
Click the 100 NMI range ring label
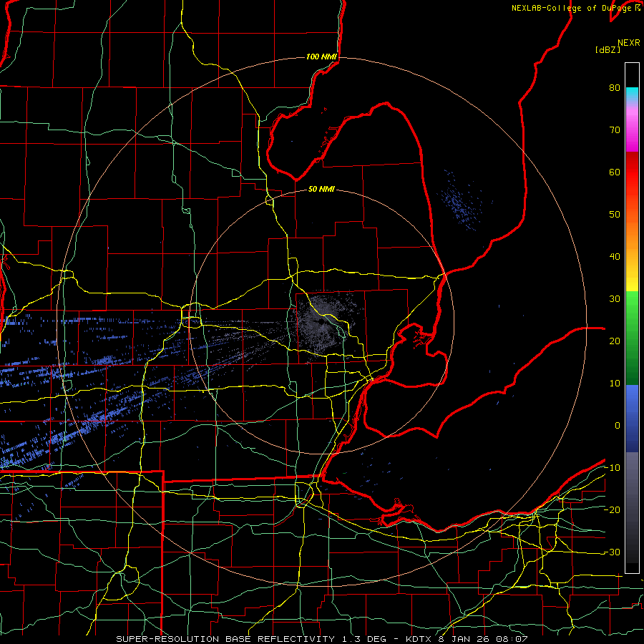pos(321,57)
